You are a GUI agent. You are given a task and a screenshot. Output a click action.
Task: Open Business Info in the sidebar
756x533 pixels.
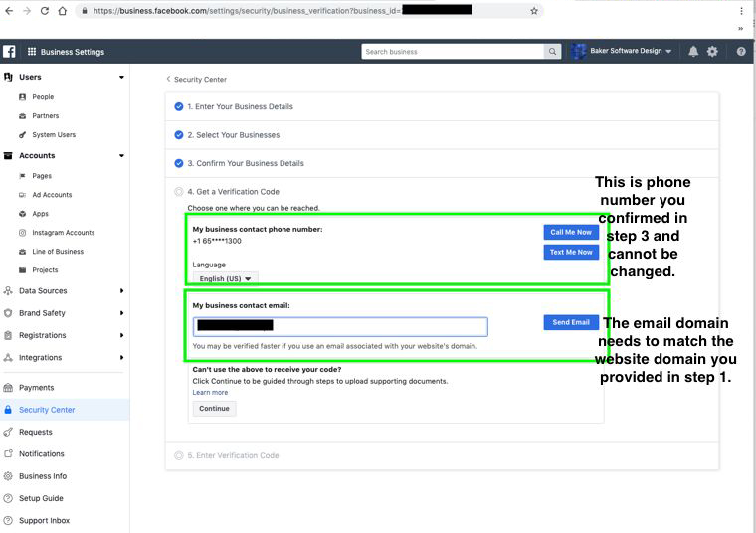(43, 476)
